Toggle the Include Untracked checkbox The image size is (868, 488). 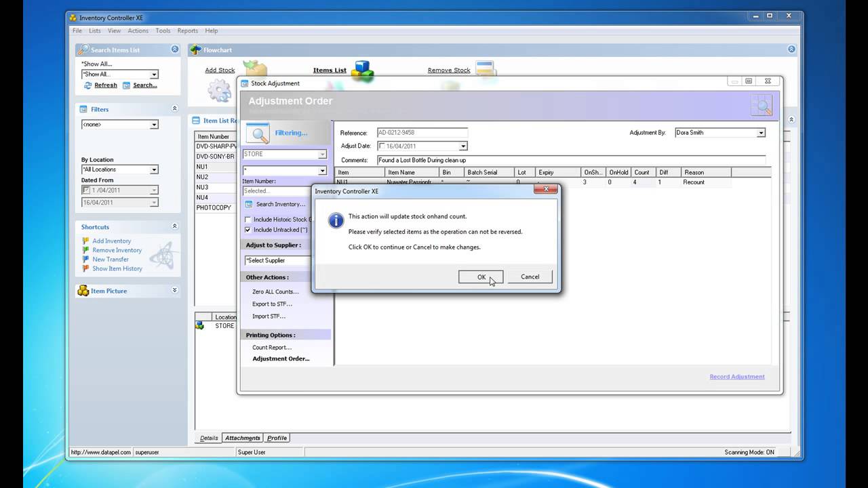248,230
